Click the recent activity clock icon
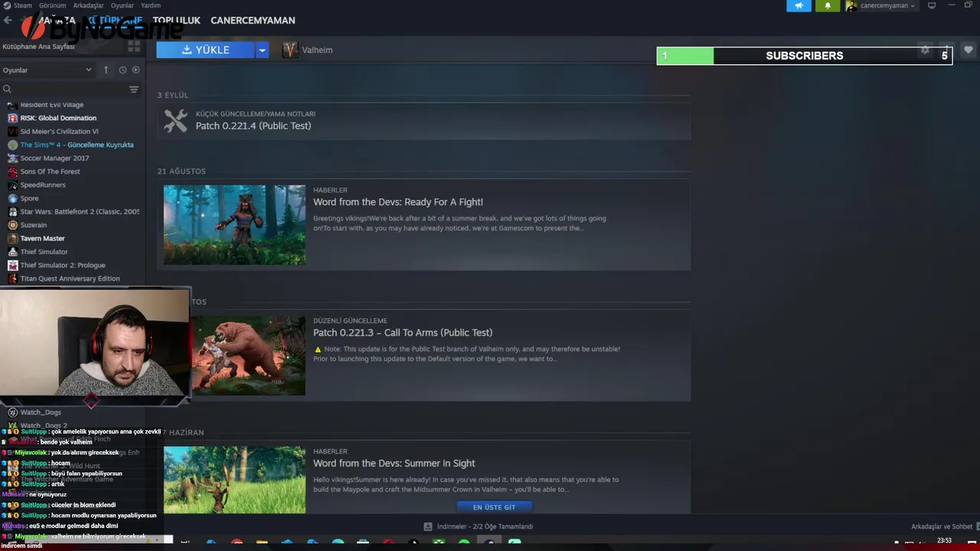980x551 pixels. click(x=122, y=70)
